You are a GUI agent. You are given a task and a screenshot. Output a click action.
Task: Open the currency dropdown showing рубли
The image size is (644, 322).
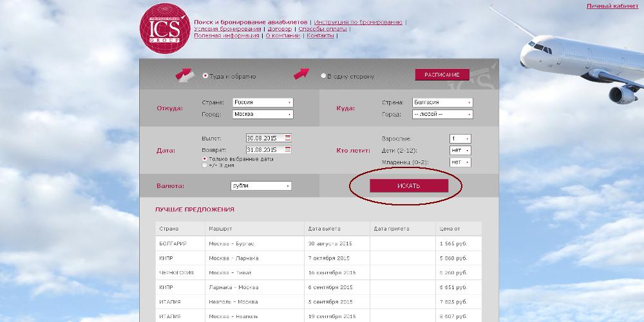[x=260, y=185]
